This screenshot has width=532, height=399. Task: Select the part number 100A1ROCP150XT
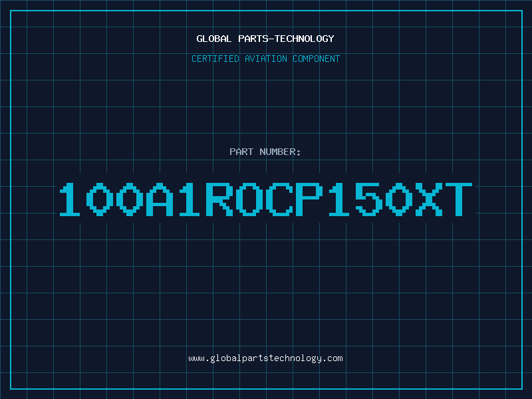click(265, 199)
